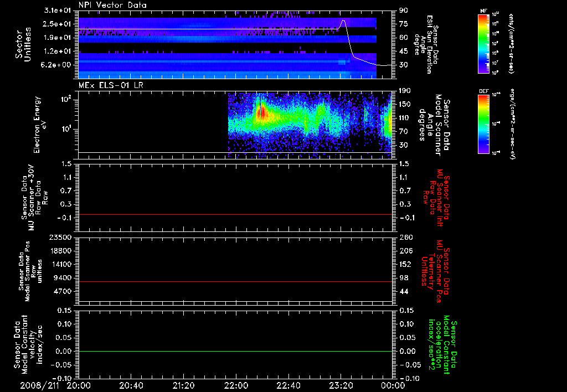Click the white sun elevation curve peak
567x392 pixels.
tap(343, 20)
